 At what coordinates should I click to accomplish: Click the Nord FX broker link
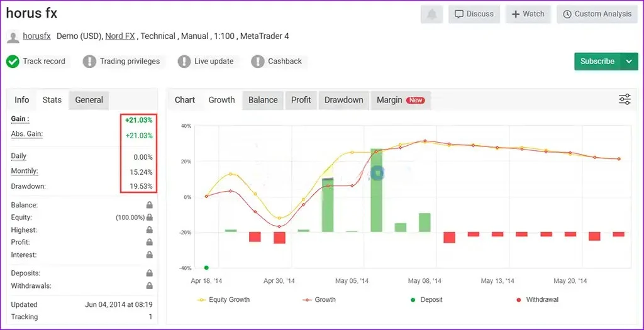[119, 36]
